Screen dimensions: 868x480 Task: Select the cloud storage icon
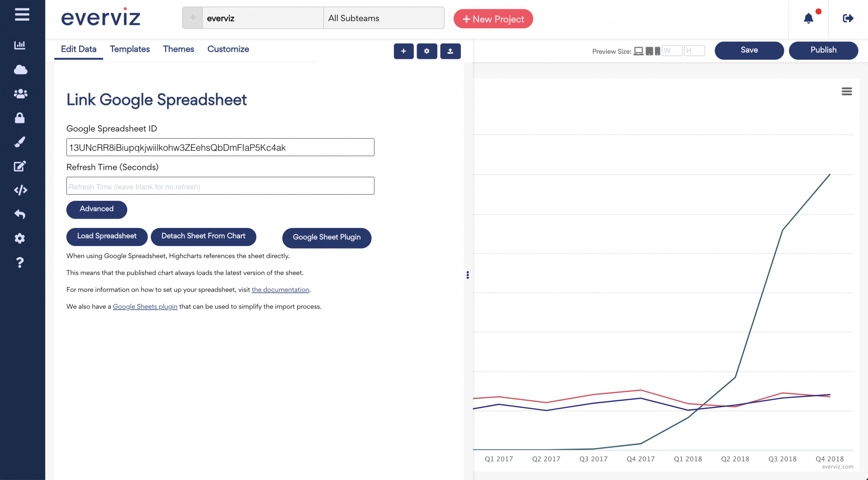click(x=20, y=69)
